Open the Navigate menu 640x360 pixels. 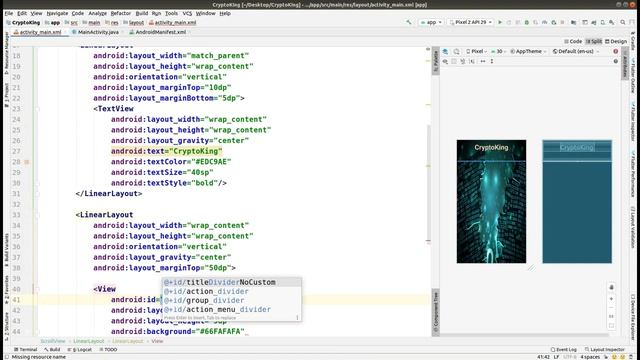click(x=57, y=13)
